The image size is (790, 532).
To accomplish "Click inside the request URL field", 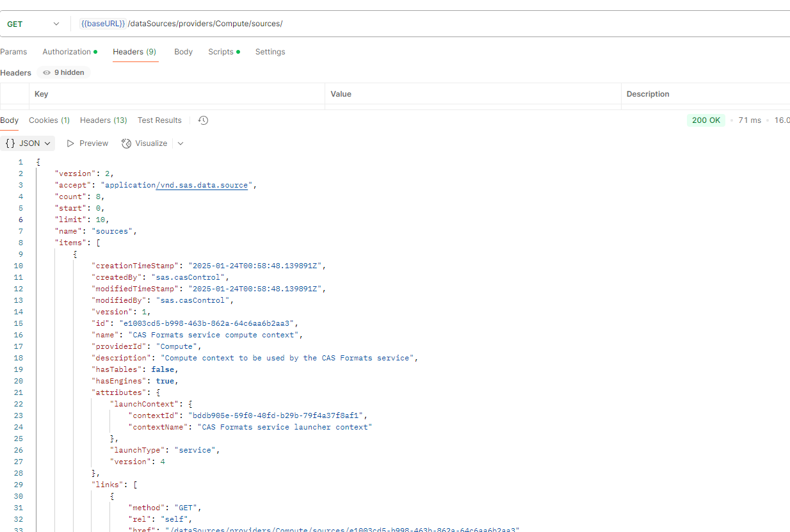I will pyautogui.click(x=384, y=23).
